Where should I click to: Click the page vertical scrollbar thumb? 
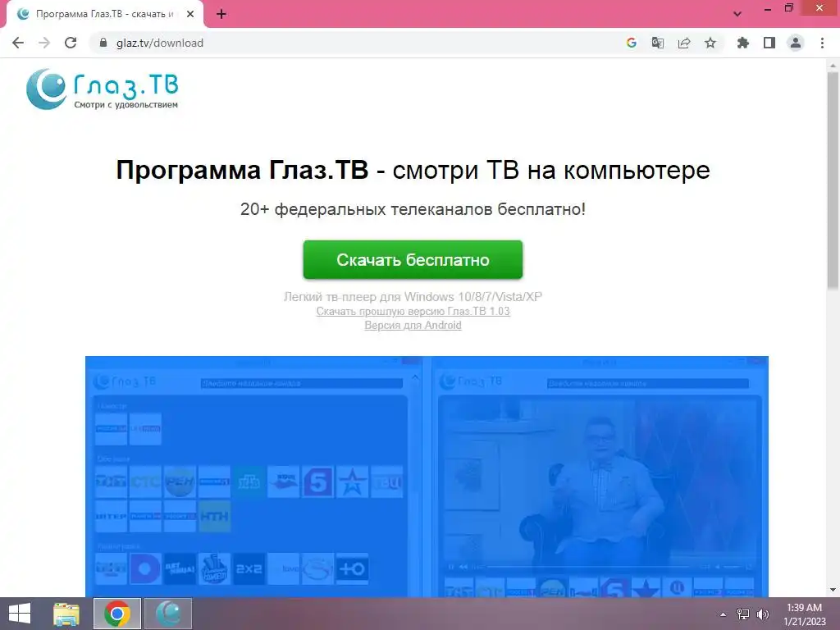click(833, 182)
